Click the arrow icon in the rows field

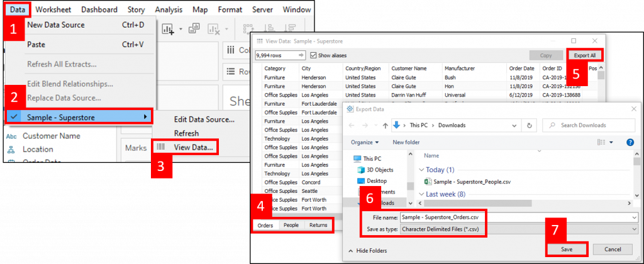[301, 55]
